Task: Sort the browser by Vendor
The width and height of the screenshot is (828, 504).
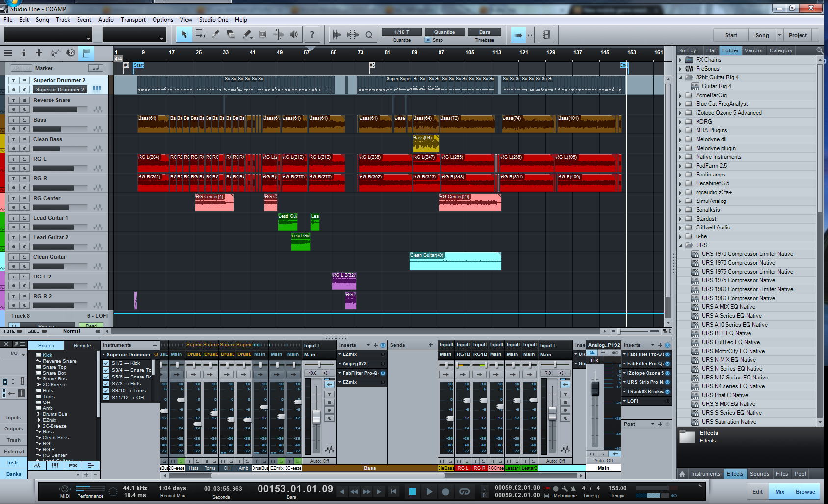Action: tap(753, 50)
